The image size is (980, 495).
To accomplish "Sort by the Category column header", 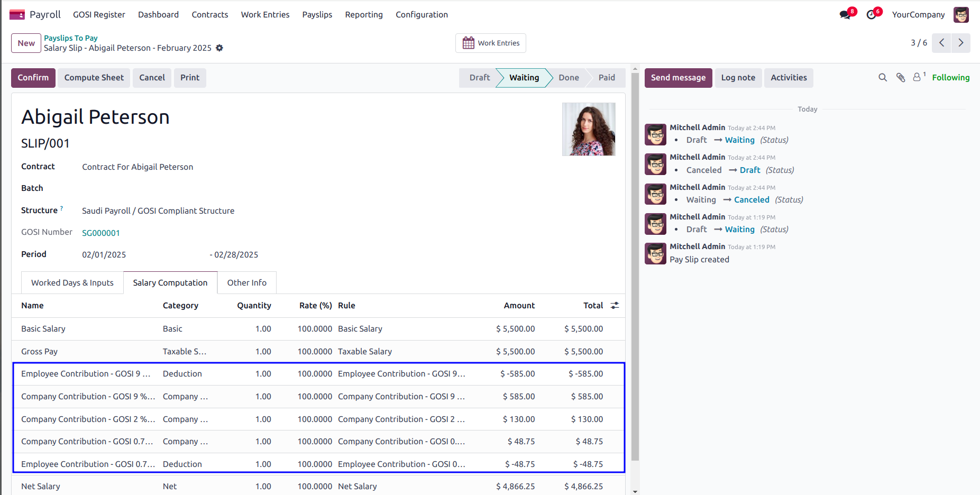I will (180, 306).
